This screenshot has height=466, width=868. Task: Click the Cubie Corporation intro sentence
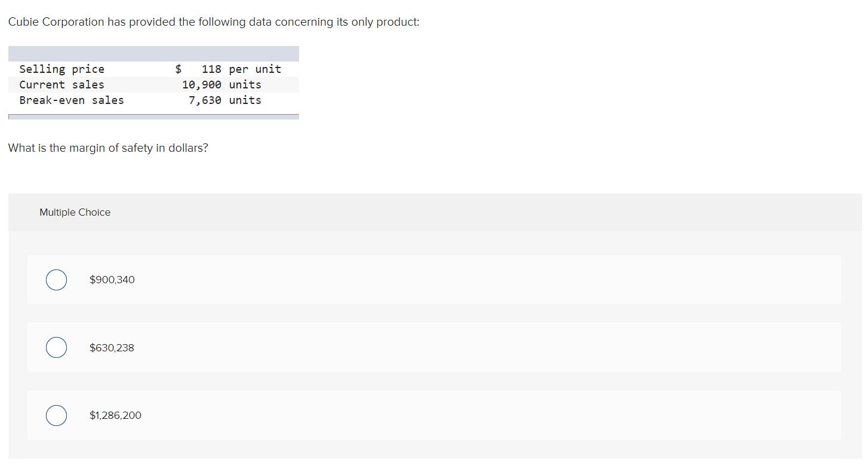point(214,22)
